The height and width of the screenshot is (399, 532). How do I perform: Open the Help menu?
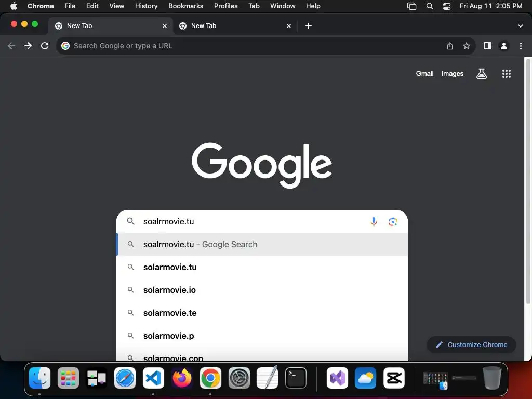coord(313,6)
